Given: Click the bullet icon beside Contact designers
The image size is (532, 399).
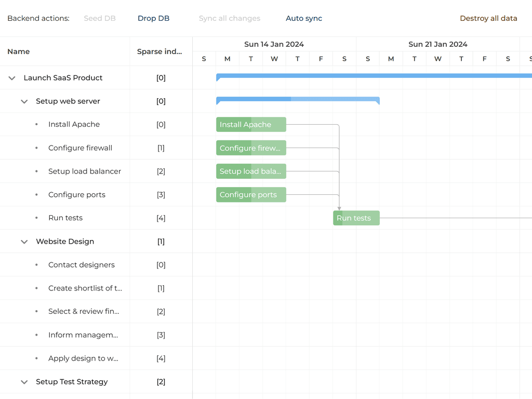Looking at the screenshot, I should [x=36, y=264].
